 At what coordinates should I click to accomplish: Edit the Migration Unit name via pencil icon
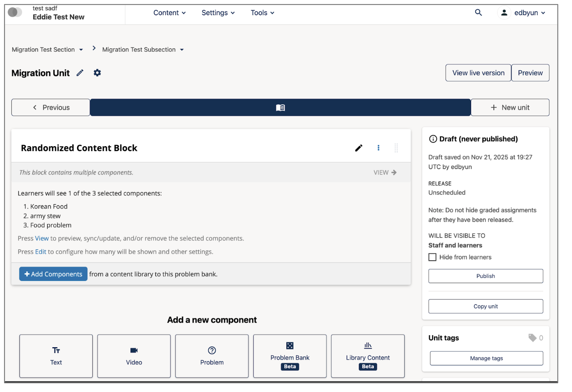[x=79, y=73]
